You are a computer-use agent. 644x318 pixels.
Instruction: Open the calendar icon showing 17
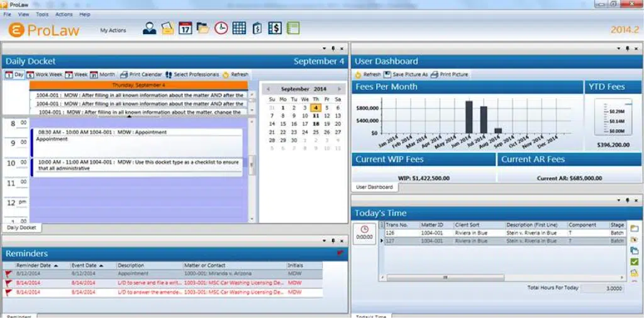(185, 28)
